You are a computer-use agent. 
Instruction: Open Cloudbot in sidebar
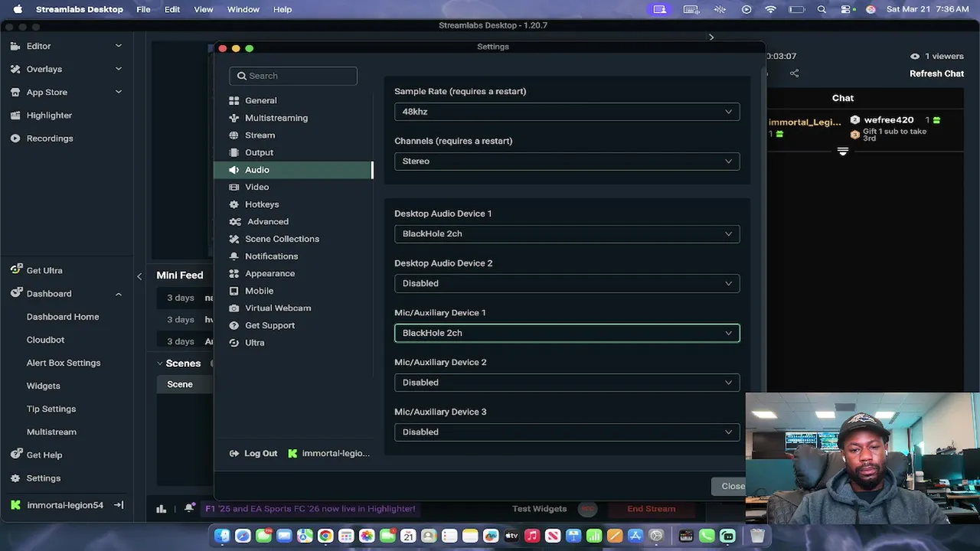click(x=45, y=340)
